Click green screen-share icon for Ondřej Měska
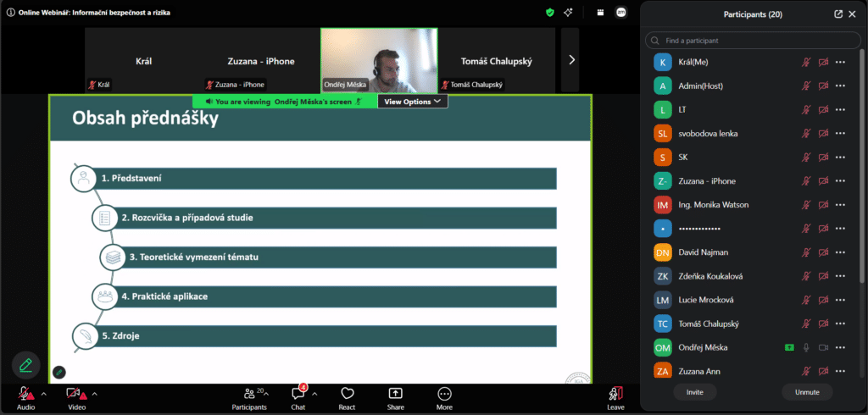 click(x=789, y=347)
